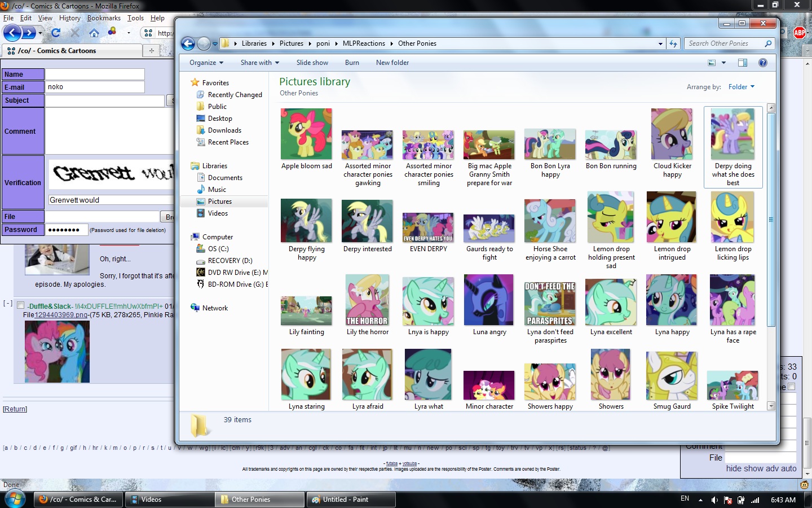Screen dimensions: 812x508
Task: Show the preview pane in Explorer
Action: (x=743, y=63)
